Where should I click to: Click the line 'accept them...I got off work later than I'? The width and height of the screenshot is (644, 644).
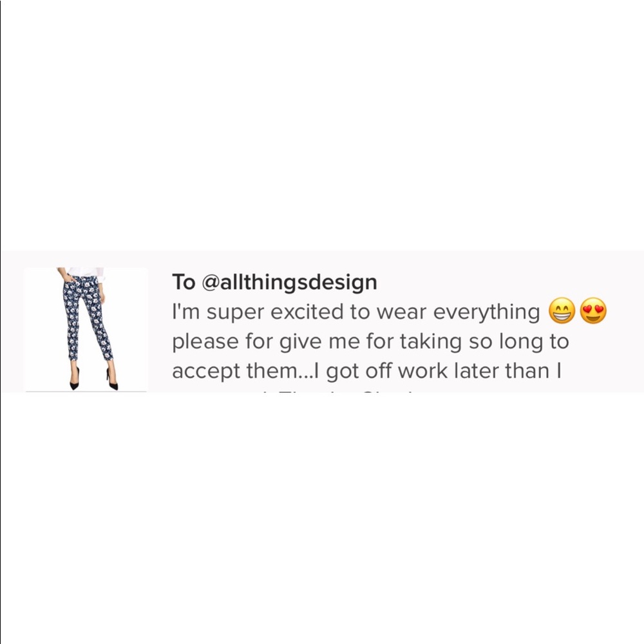click(x=367, y=372)
